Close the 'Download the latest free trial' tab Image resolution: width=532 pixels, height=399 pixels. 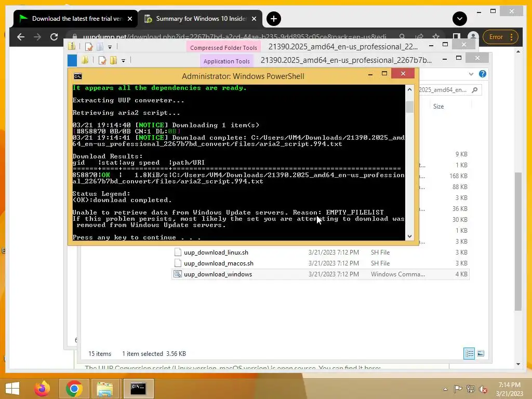click(129, 19)
